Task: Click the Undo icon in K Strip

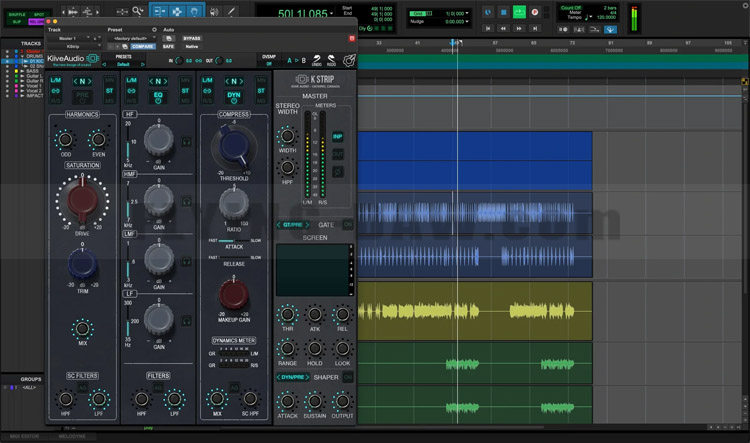Action: pyautogui.click(x=317, y=60)
